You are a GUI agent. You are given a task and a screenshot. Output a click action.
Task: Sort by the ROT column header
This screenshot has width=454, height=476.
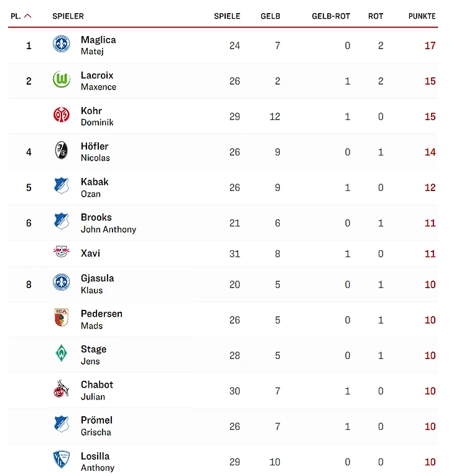(x=376, y=16)
